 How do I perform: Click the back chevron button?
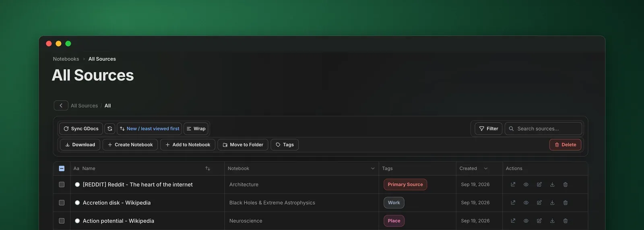tap(61, 105)
